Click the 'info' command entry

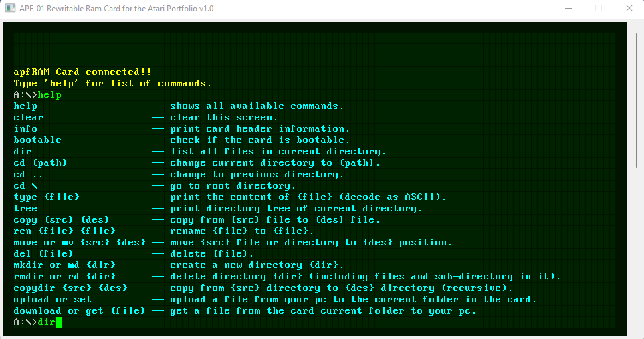(x=25, y=129)
